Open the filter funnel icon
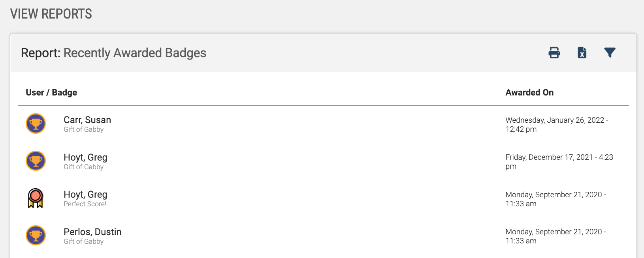 pos(610,52)
